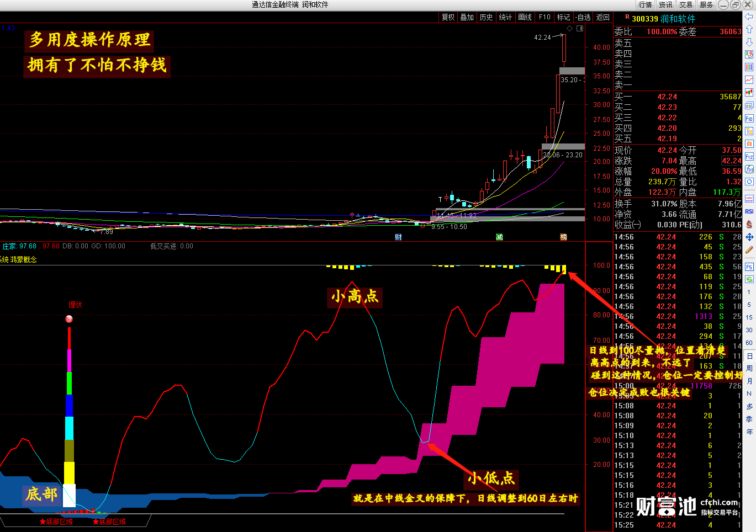Screen dimensions: 756x532
Task: Click the left arrow back icon in sidebar
Action: point(749,17)
